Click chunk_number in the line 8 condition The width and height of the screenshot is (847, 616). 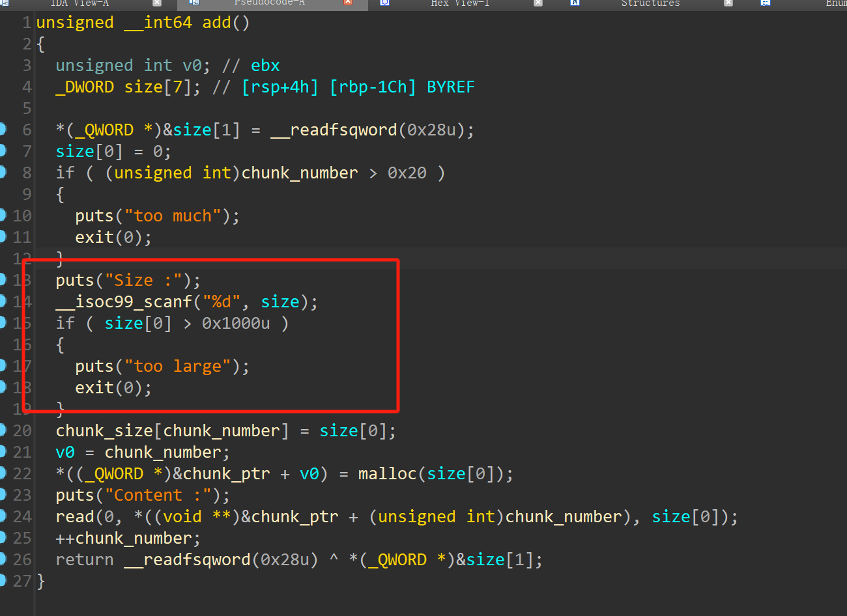(x=300, y=173)
